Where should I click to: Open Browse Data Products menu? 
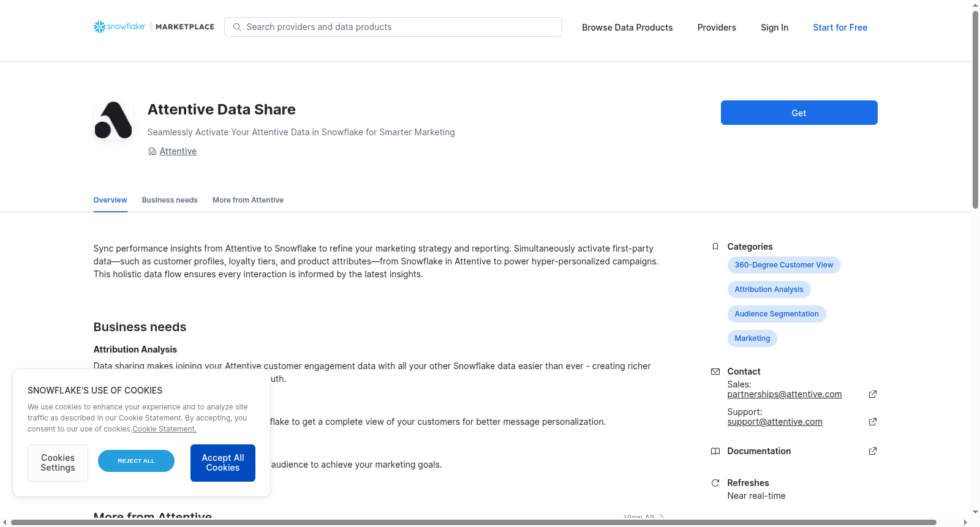click(x=627, y=28)
